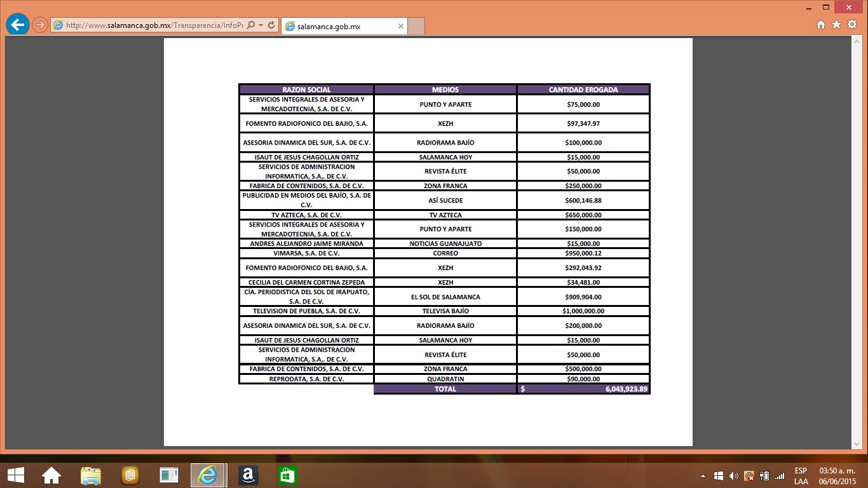The height and width of the screenshot is (488, 868).
Task: Click REPRODATA, S.A. DE C.V. cell
Action: click(306, 379)
